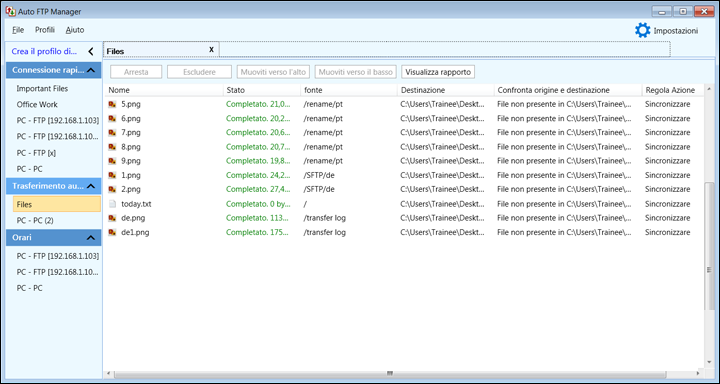Click '/transfer log' source of de.png
This screenshot has width=720, height=384.
324,218
